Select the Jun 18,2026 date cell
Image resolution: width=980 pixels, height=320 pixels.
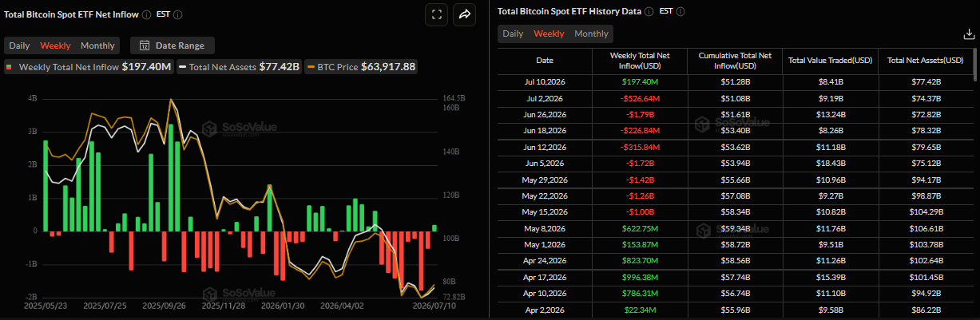tap(544, 130)
